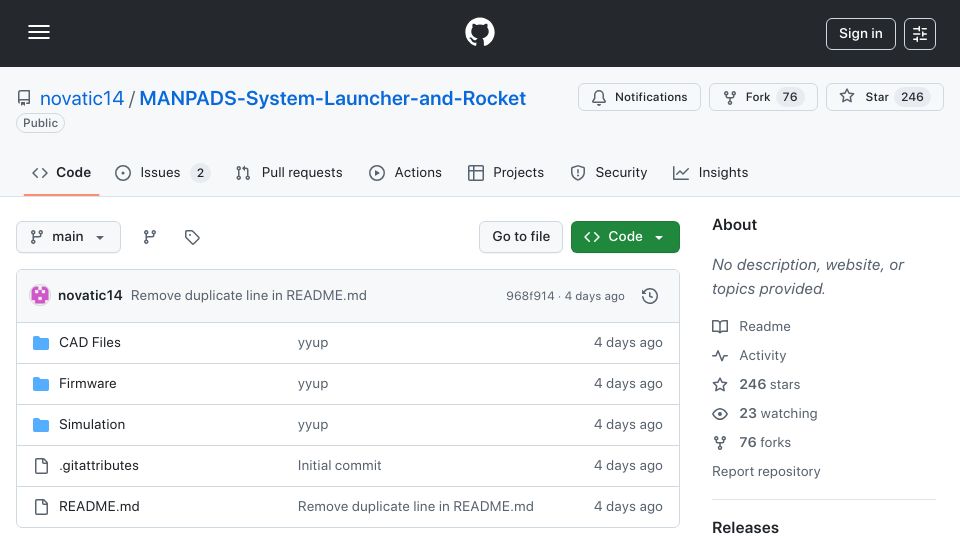The image size is (960, 540).
Task: Open yyup commit for Simulation
Action: click(313, 425)
